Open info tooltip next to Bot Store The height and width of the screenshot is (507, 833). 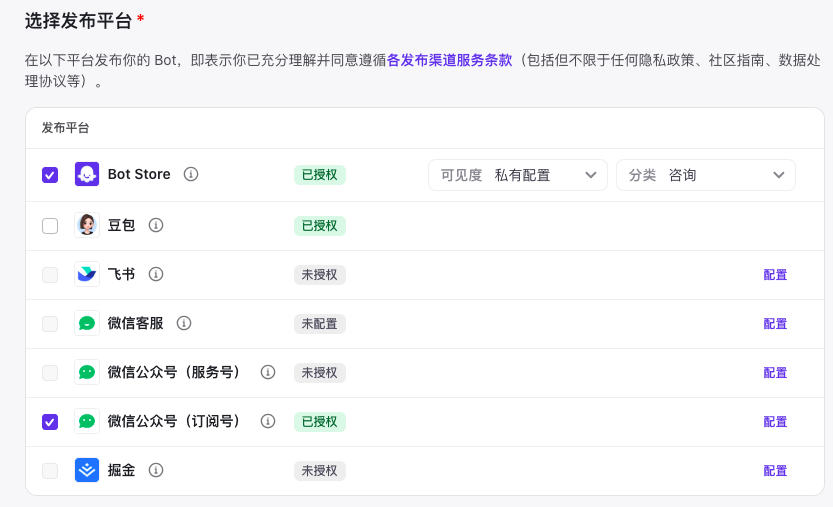pyautogui.click(x=191, y=174)
